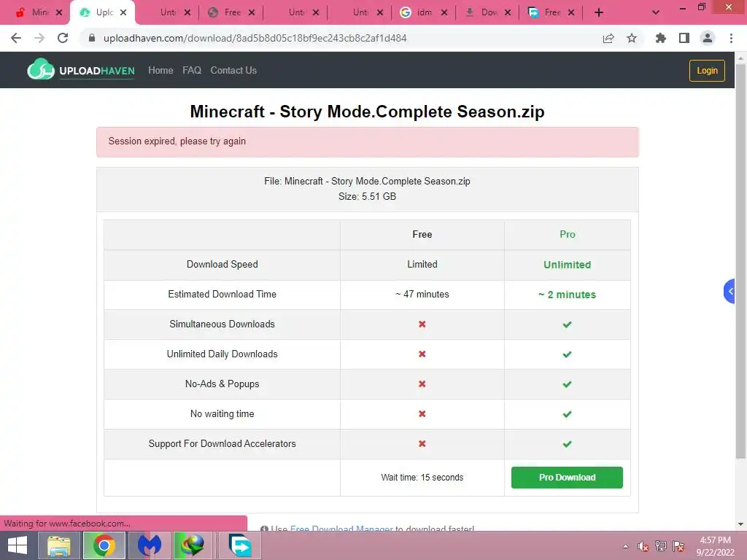Image resolution: width=747 pixels, height=560 pixels.
Task: Click the Pro Download button
Action: pyautogui.click(x=567, y=477)
